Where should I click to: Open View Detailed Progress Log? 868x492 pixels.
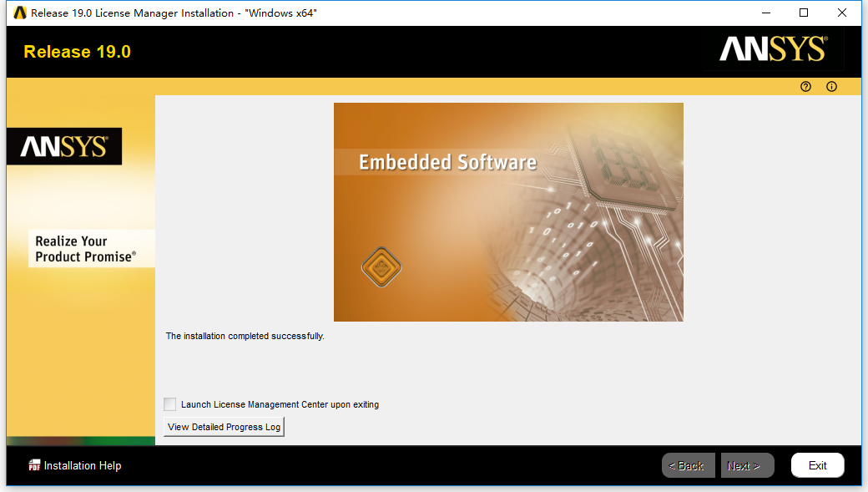pos(225,427)
